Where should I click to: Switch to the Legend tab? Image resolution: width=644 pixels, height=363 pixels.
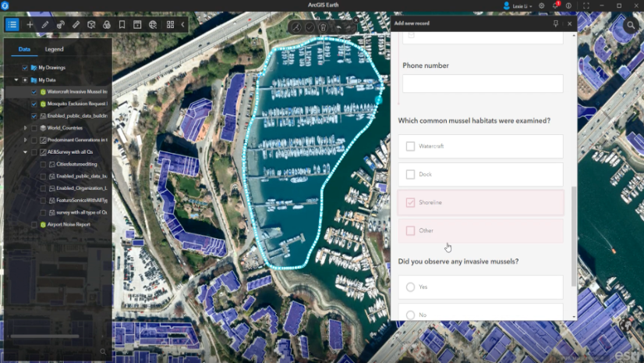[x=54, y=49]
